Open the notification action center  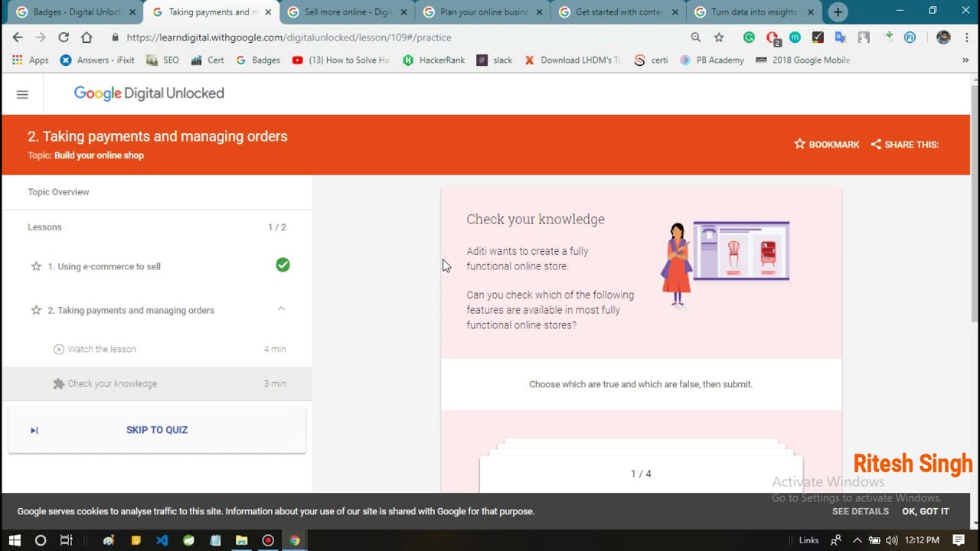(x=959, y=540)
